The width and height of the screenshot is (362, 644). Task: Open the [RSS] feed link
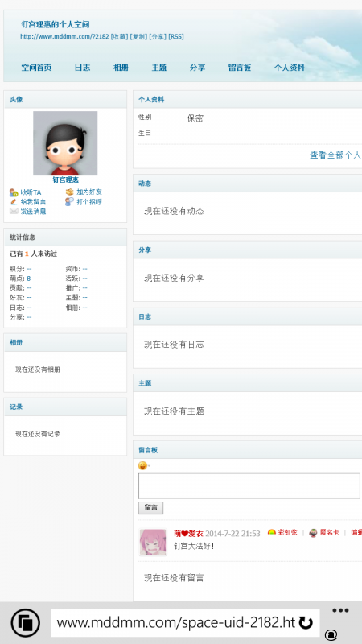pyautogui.click(x=176, y=36)
